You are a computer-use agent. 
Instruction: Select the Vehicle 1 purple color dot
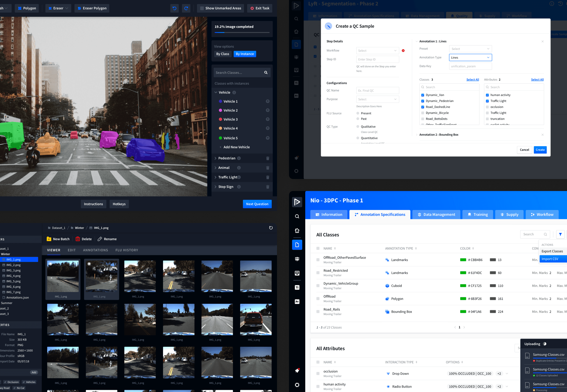click(220, 101)
